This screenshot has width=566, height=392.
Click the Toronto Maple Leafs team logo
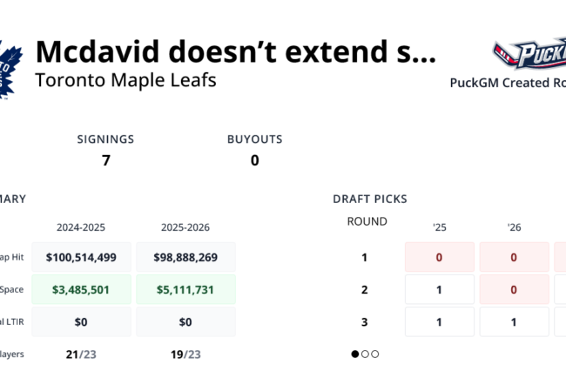[x=9, y=68]
